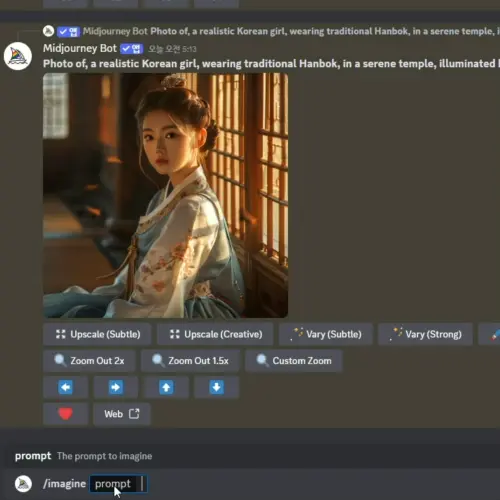Image resolution: width=500 pixels, height=500 pixels.
Task: Click small Midjourney avatar in reply line
Action: point(49,31)
